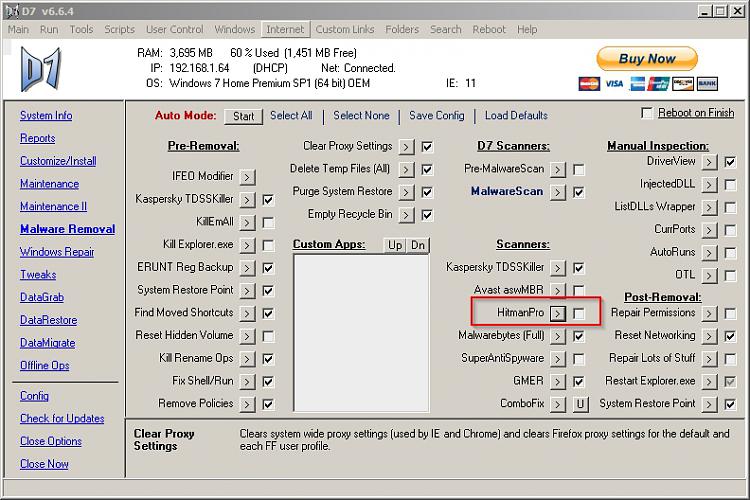The image size is (750, 500).
Task: Open the Reboot menu
Action: (x=489, y=29)
